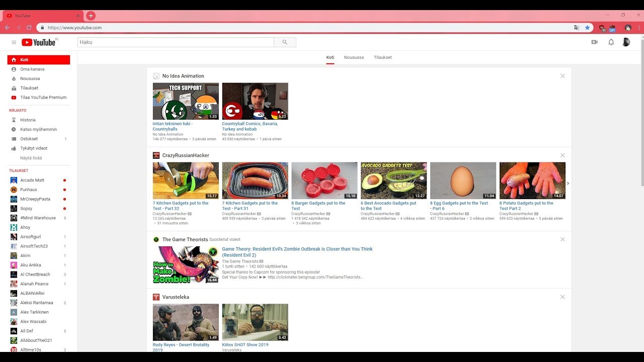Open Rudy Reyes Desert Brutality thumbnail

point(186,322)
